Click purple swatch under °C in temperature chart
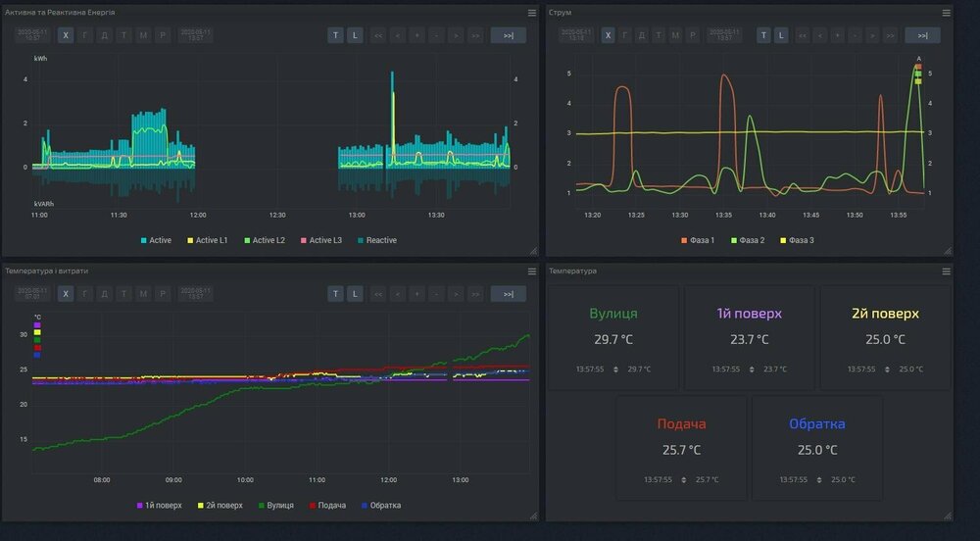 pos(37,325)
